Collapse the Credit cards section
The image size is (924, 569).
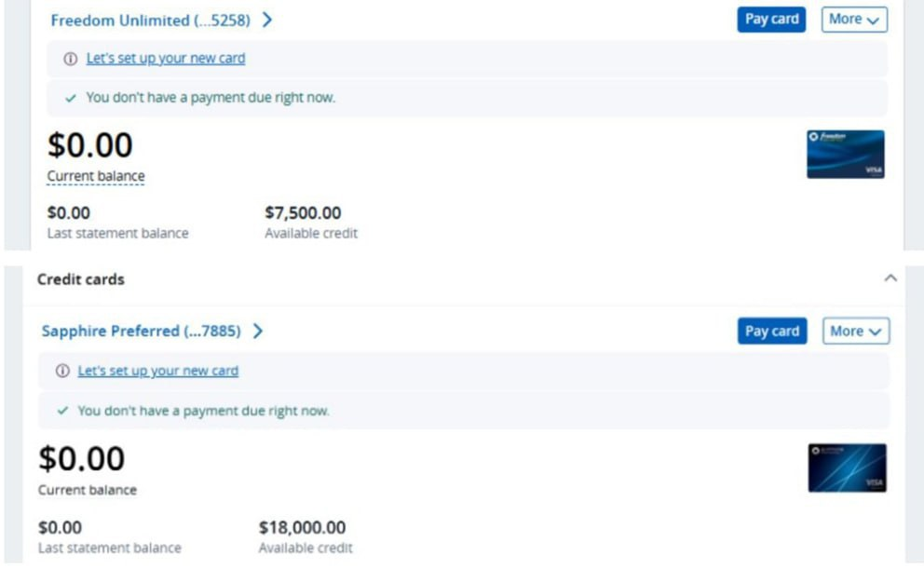click(890, 278)
